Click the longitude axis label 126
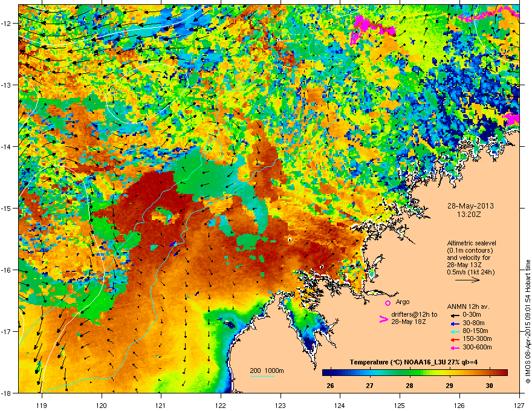532x411 pixels. (459, 405)
